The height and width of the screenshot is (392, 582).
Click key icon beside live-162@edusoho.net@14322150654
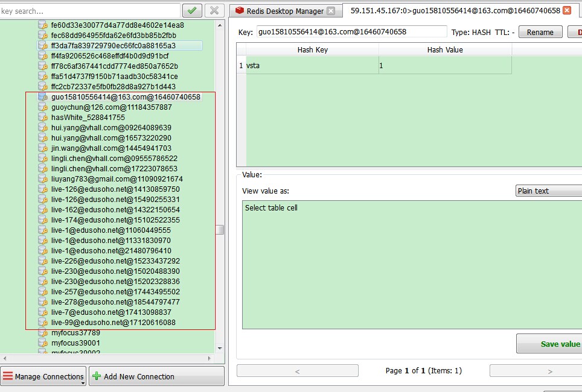43,209
